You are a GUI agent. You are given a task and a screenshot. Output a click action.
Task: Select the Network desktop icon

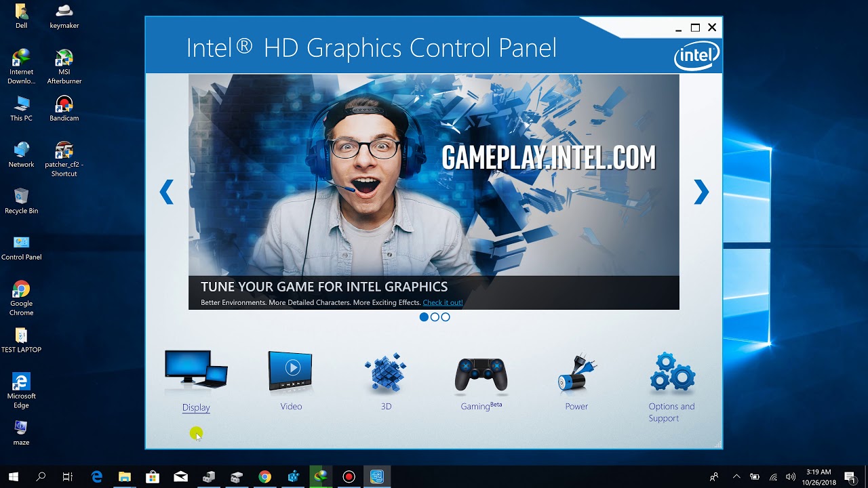coord(21,155)
